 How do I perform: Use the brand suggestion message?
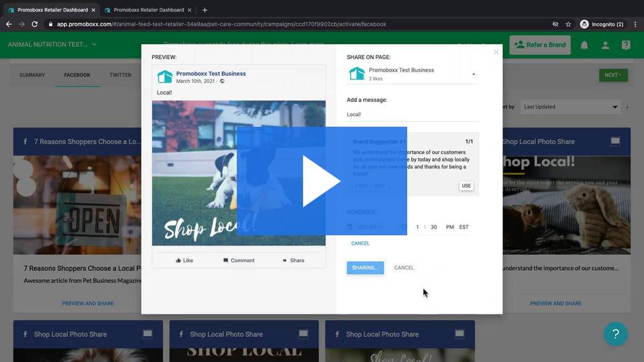pos(466,186)
